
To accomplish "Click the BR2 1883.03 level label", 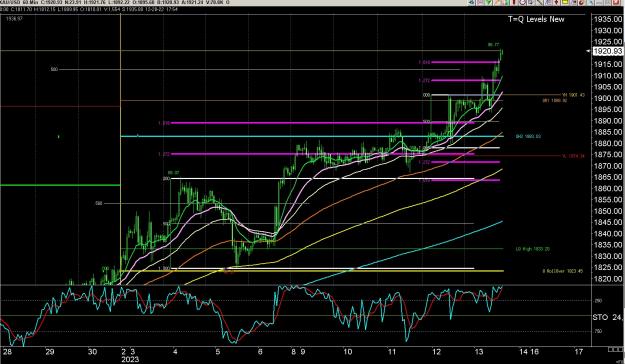I will [528, 136].
